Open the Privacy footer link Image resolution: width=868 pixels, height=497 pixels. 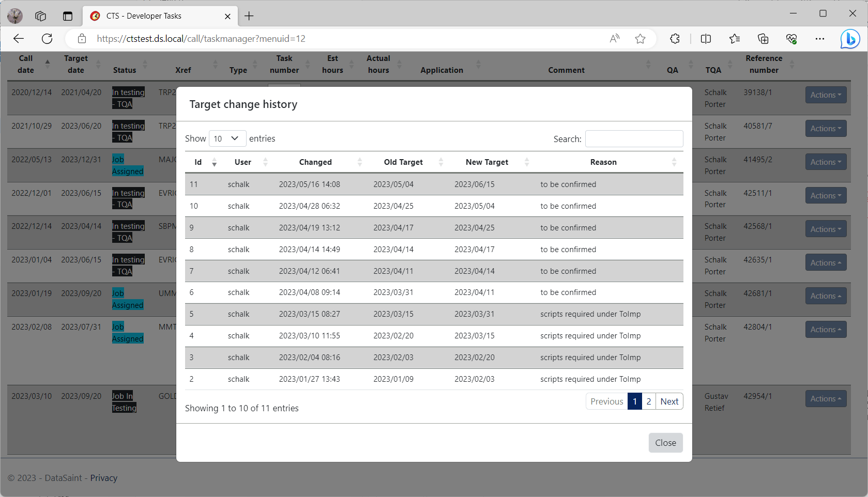104,478
